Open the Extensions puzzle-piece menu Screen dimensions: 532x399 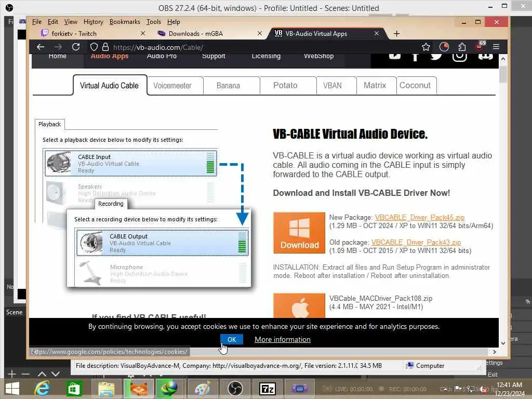tap(462, 47)
